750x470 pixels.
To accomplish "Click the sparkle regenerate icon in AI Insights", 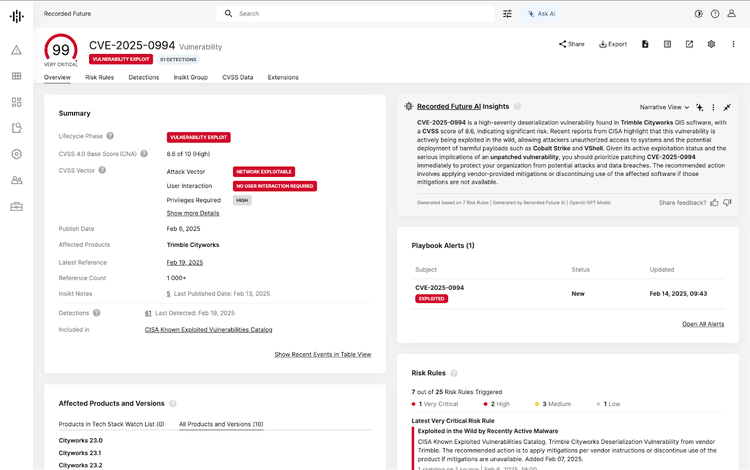I will click(700, 107).
